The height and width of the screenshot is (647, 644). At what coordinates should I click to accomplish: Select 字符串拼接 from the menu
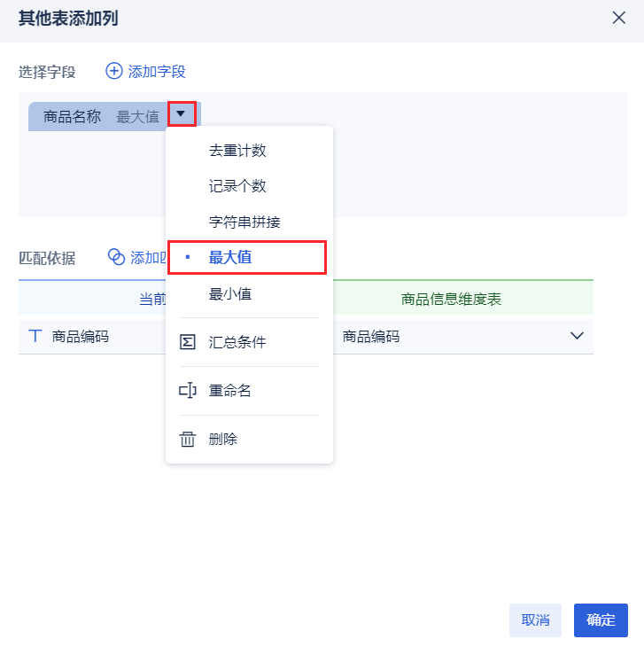[x=244, y=222]
